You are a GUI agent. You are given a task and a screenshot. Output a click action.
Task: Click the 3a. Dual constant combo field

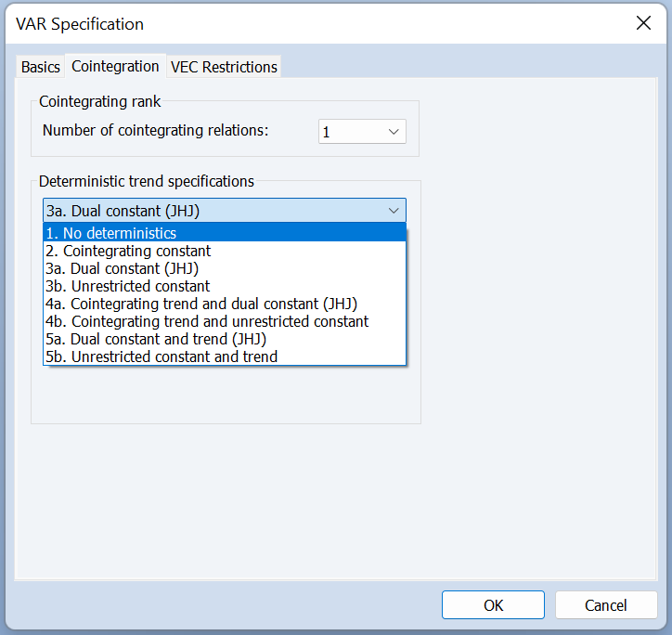(224, 211)
